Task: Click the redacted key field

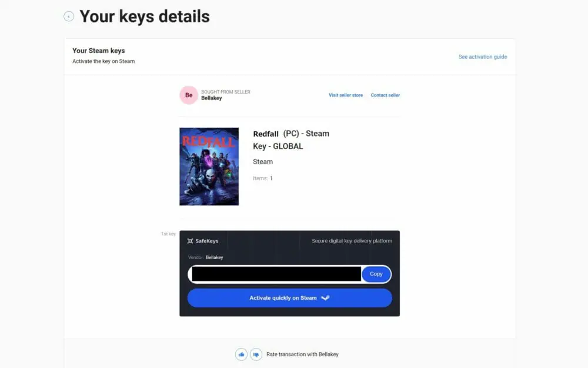Action: pos(276,274)
